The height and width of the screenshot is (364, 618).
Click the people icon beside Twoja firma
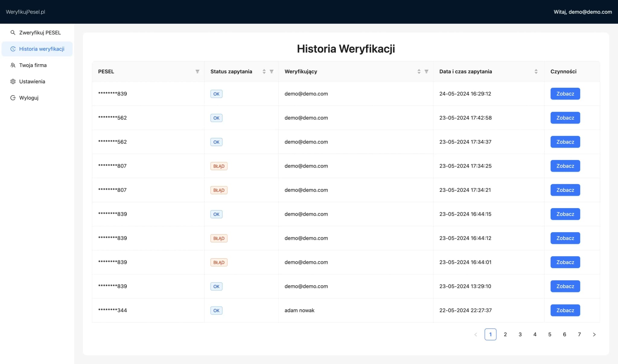(13, 65)
